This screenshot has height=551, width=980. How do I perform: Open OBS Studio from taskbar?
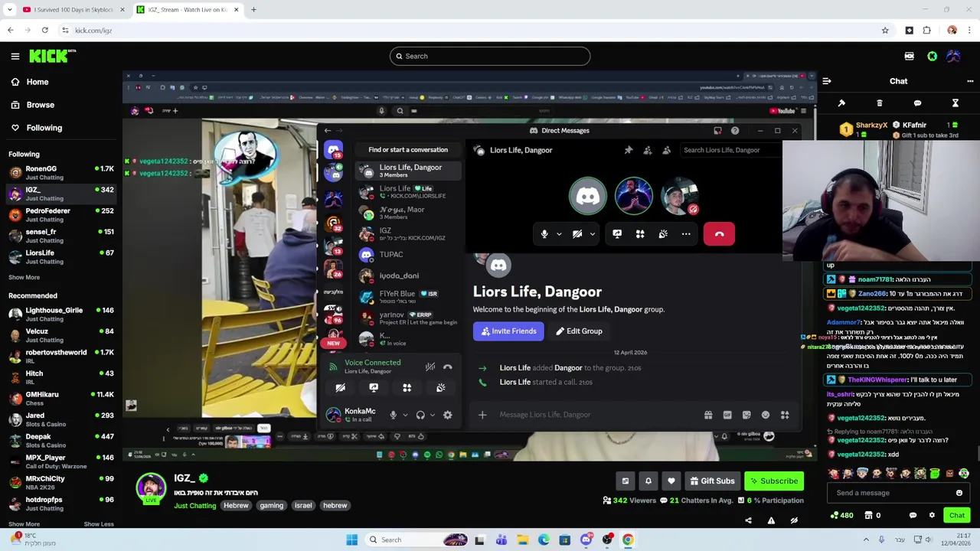tap(607, 540)
